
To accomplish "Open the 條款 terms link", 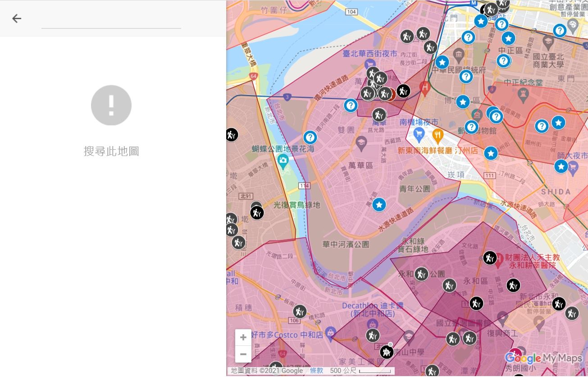I will pyautogui.click(x=316, y=371).
